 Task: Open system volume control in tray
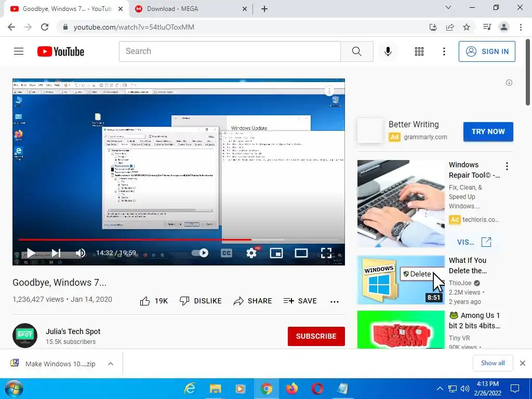[x=465, y=389]
